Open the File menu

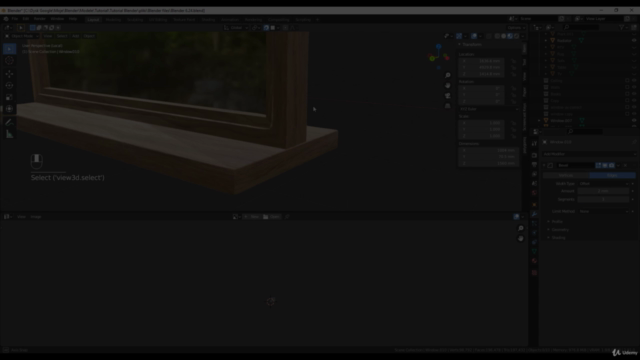pyautogui.click(x=15, y=19)
